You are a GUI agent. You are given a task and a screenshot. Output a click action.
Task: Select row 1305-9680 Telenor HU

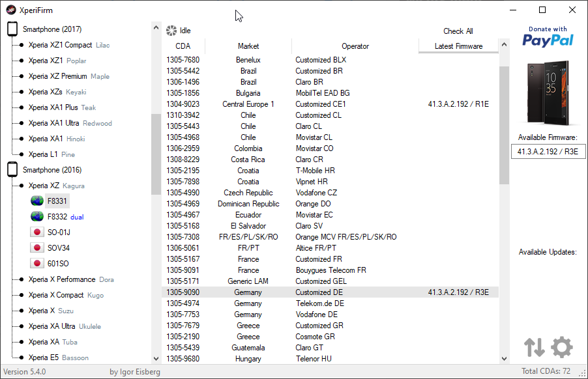(x=330, y=359)
